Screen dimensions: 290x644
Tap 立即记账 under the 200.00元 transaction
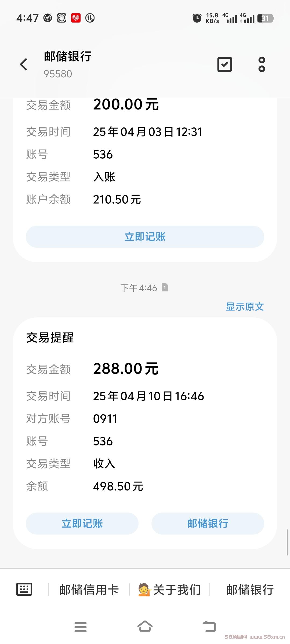coord(145,237)
